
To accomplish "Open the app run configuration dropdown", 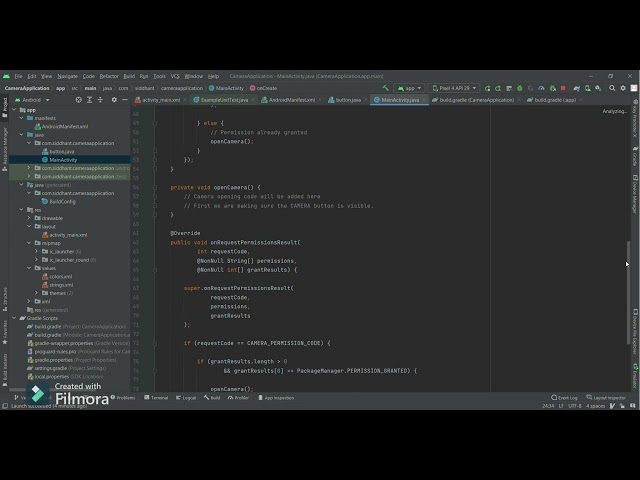I will pos(409,88).
